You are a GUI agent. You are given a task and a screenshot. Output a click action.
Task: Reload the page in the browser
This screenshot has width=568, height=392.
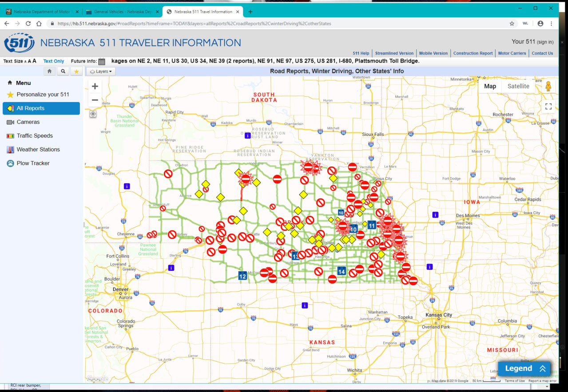point(28,24)
